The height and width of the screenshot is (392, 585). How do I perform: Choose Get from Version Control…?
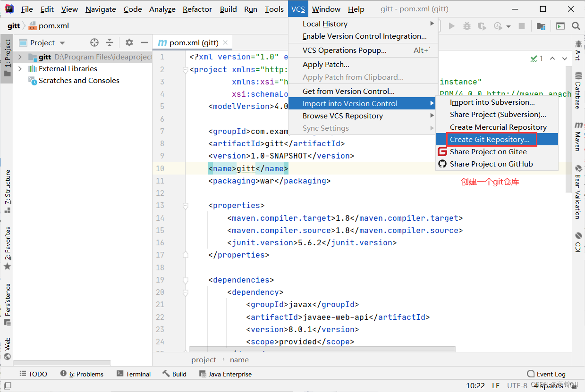click(363, 92)
